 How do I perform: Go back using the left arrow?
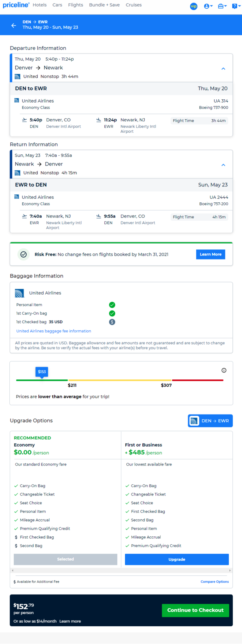click(x=14, y=25)
